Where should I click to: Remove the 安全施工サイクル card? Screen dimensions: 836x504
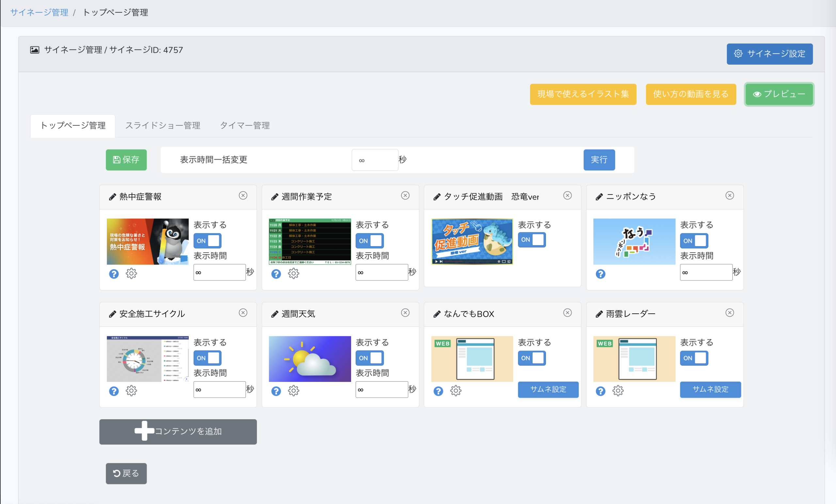click(243, 313)
